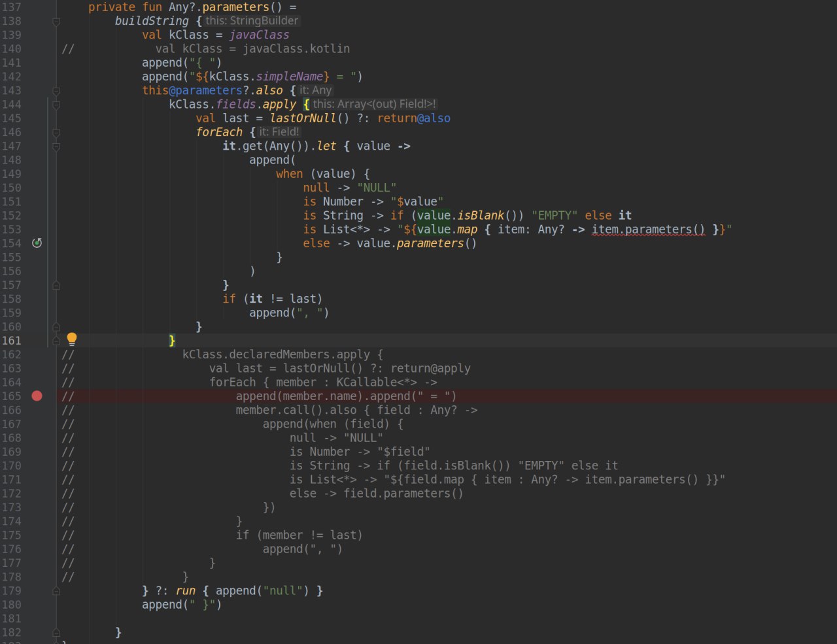The image size is (837, 644).
Task: Click '"EMPTY"' string on line 152
Action: click(x=555, y=216)
